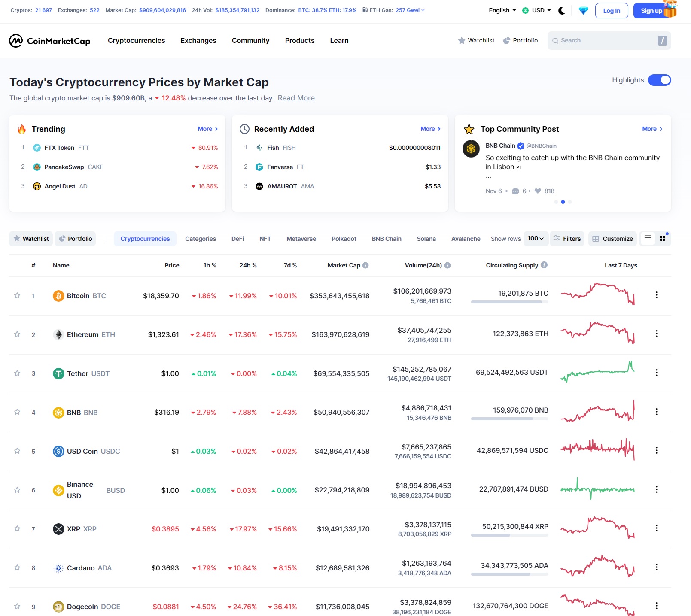Expand Top Community Post More link
The height and width of the screenshot is (616, 691).
(652, 129)
